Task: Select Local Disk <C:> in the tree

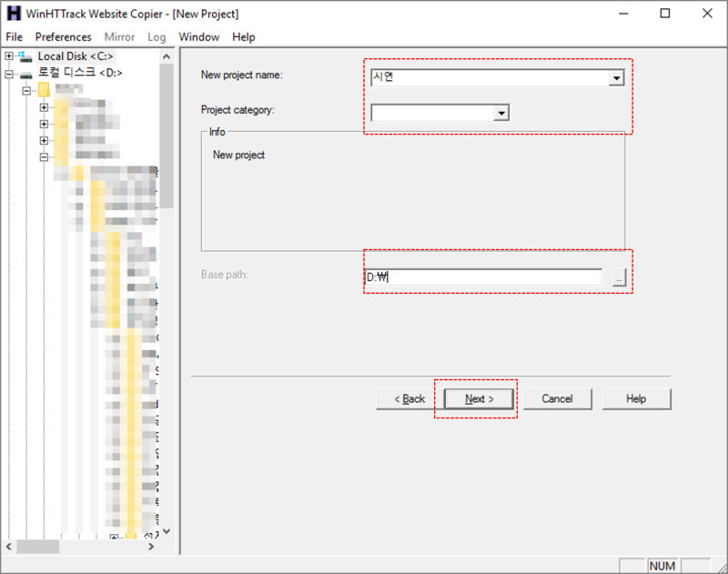Action: click(x=76, y=56)
